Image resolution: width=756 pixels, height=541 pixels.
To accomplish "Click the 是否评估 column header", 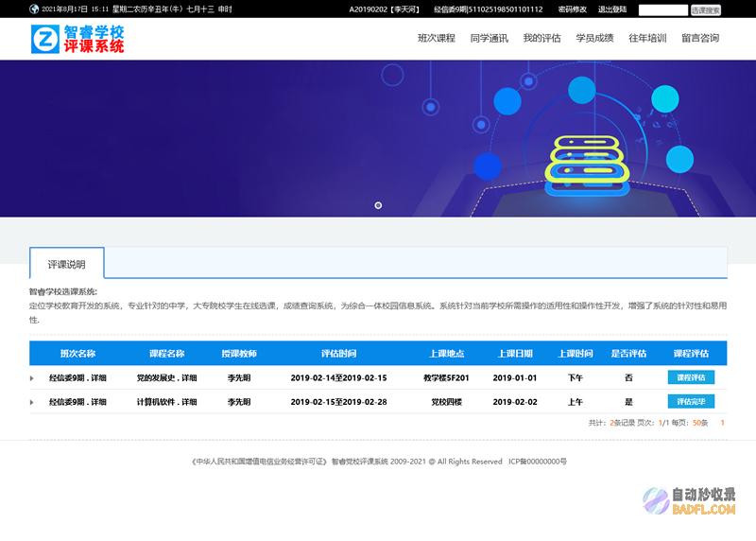I will (628, 354).
